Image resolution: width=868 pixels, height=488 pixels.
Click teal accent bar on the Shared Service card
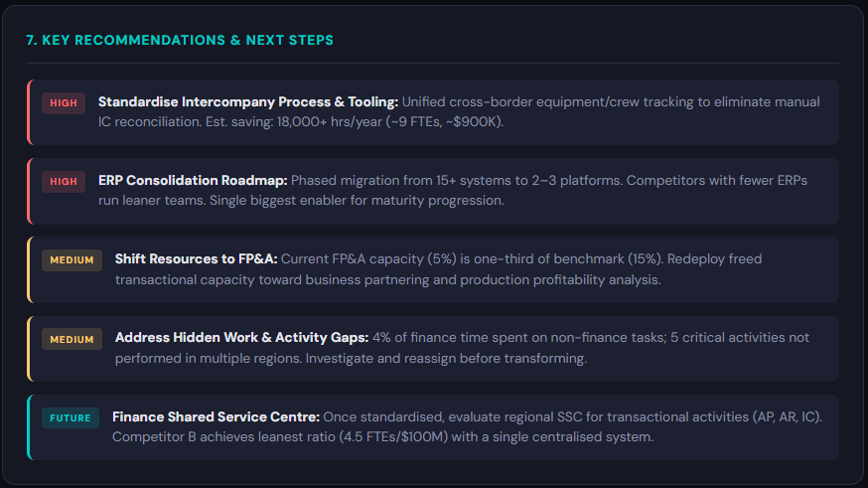28,427
